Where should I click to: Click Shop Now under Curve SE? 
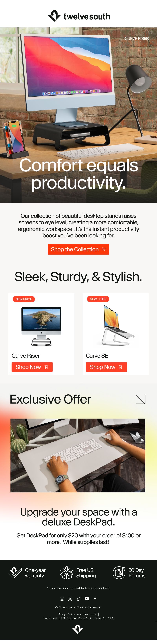(106, 367)
